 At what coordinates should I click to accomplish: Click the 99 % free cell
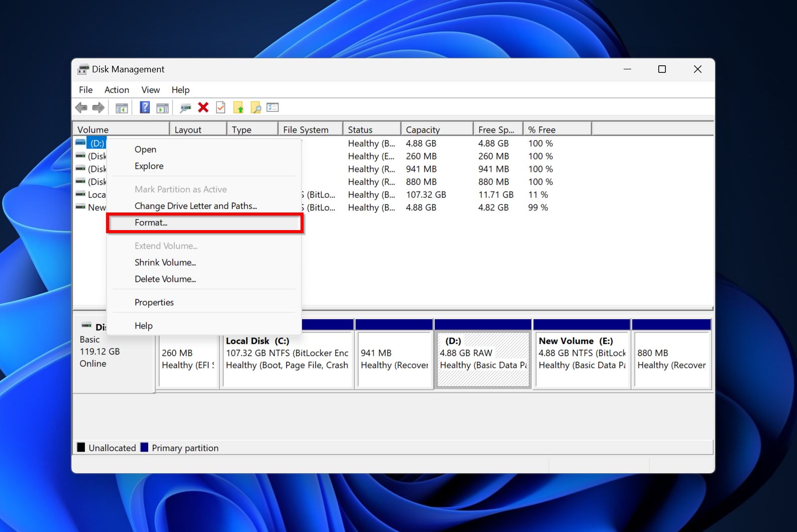click(538, 207)
